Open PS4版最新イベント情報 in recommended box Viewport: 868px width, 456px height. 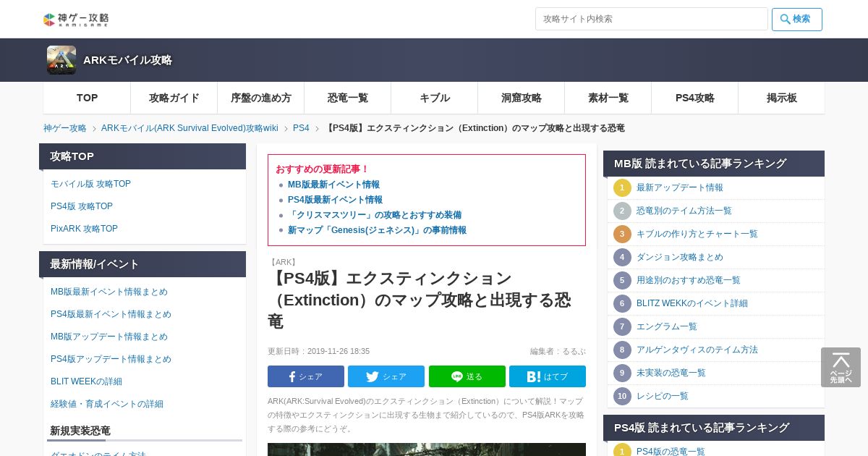coord(335,200)
